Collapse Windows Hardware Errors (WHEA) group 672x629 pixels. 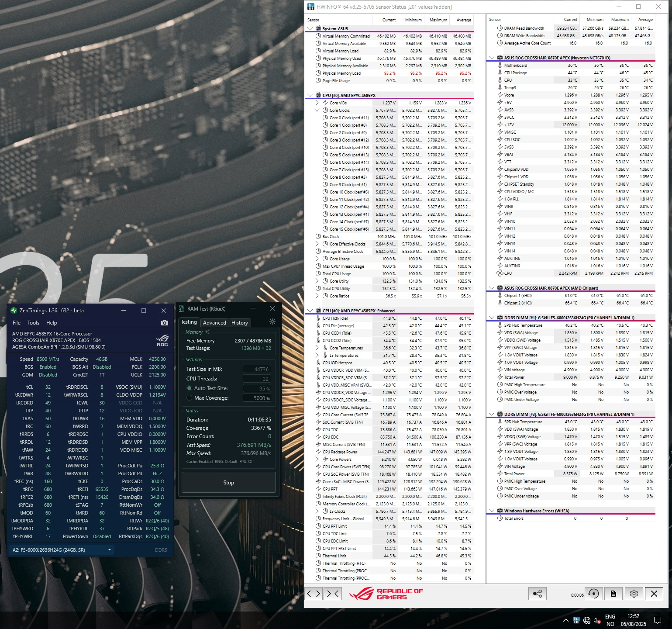pyautogui.click(x=492, y=511)
